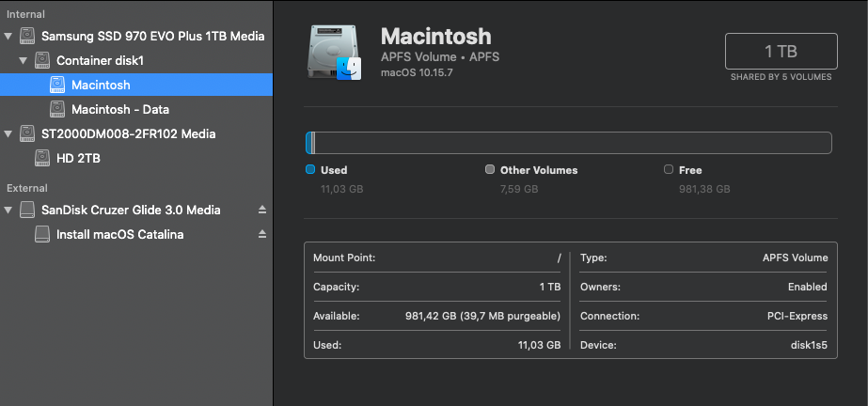
Task: Click the HD 2TB volume icon
Action: [42, 158]
